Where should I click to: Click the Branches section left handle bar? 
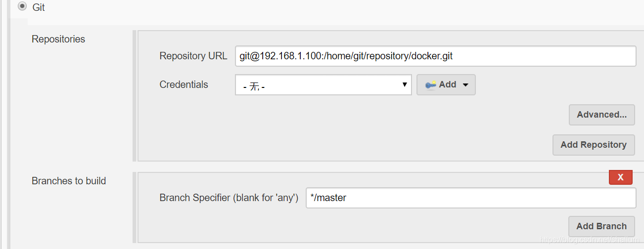[135, 207]
